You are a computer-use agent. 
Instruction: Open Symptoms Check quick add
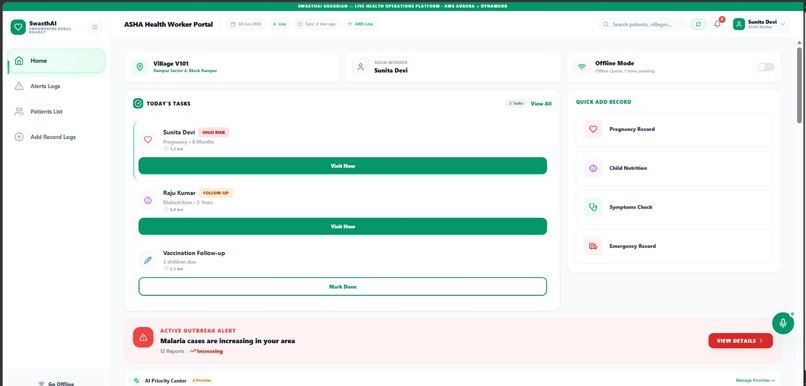674,207
